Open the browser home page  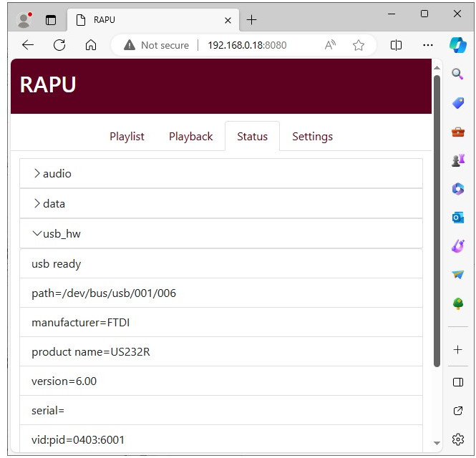91,45
